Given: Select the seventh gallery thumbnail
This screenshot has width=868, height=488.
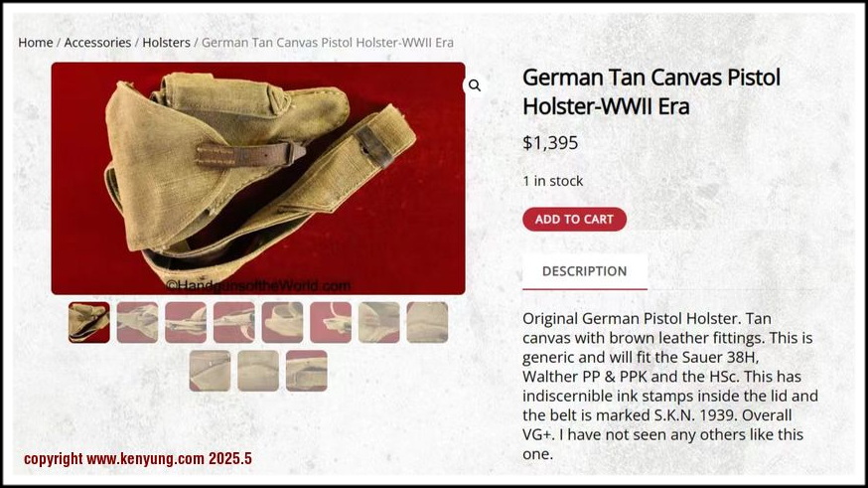Looking at the screenshot, I should coord(379,322).
